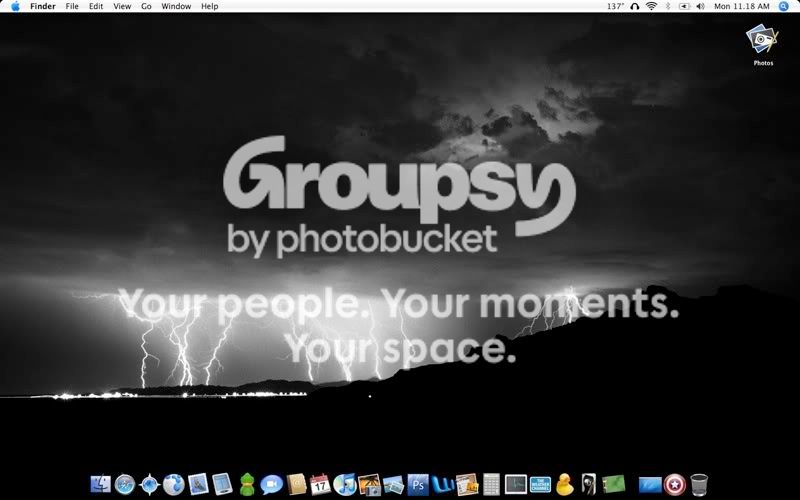Open Finder from the Dock

point(101,484)
